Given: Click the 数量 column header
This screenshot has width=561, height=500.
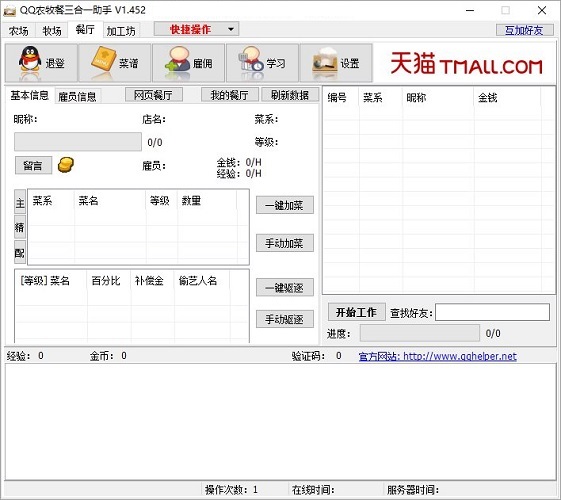Looking at the screenshot, I should coord(207,201).
